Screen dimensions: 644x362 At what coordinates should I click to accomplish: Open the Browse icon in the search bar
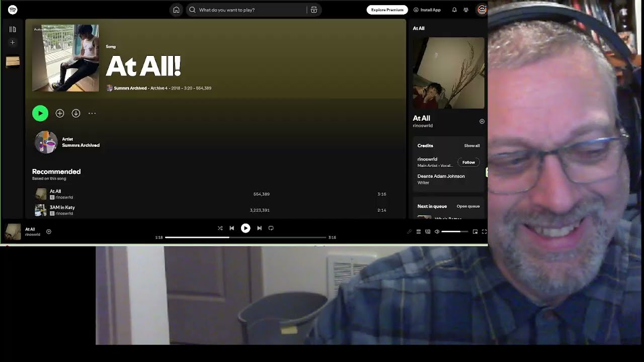click(314, 10)
